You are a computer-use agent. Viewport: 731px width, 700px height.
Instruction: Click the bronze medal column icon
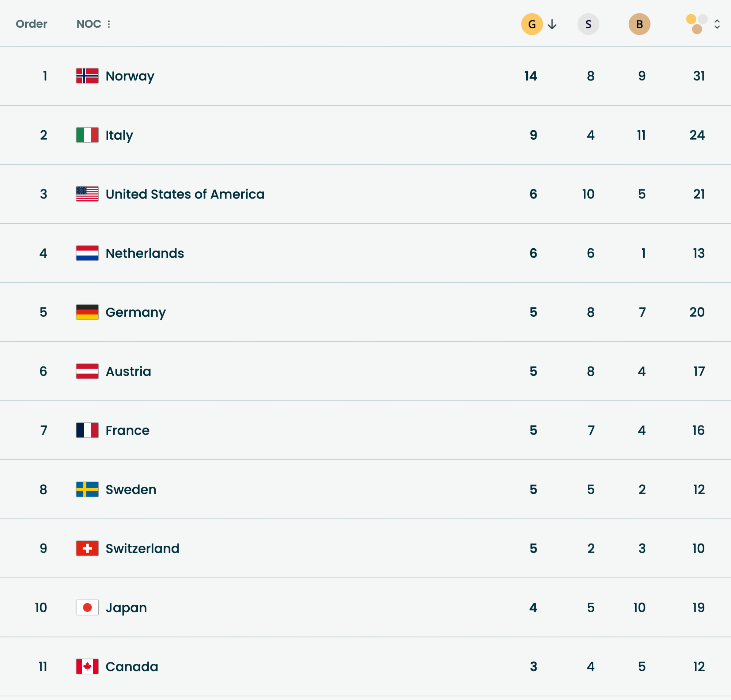639,24
